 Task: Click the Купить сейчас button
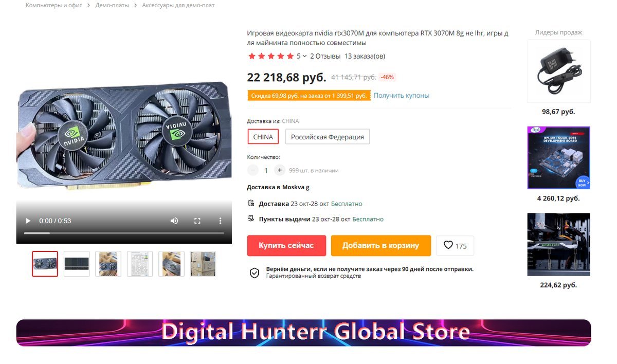(x=286, y=246)
